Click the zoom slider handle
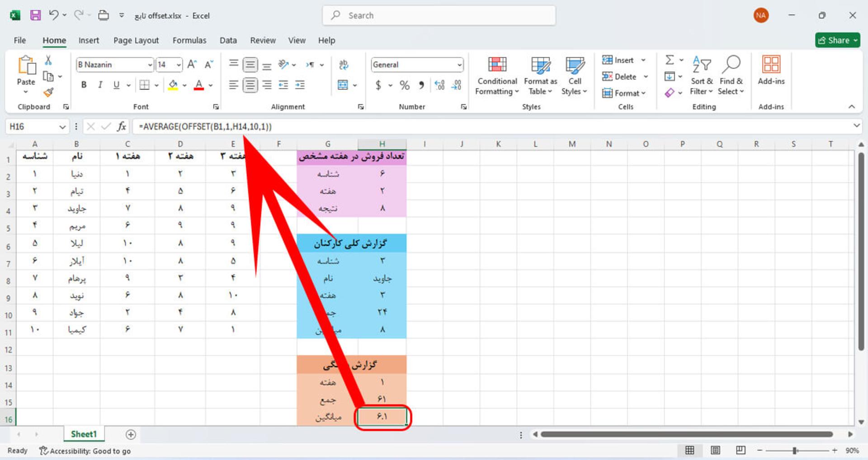The image size is (868, 460). (795, 451)
